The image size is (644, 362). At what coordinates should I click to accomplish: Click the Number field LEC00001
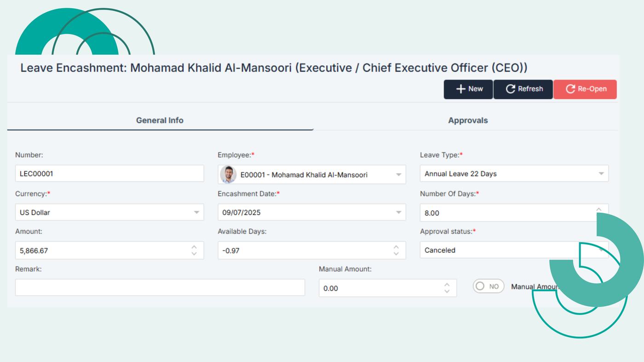109,174
